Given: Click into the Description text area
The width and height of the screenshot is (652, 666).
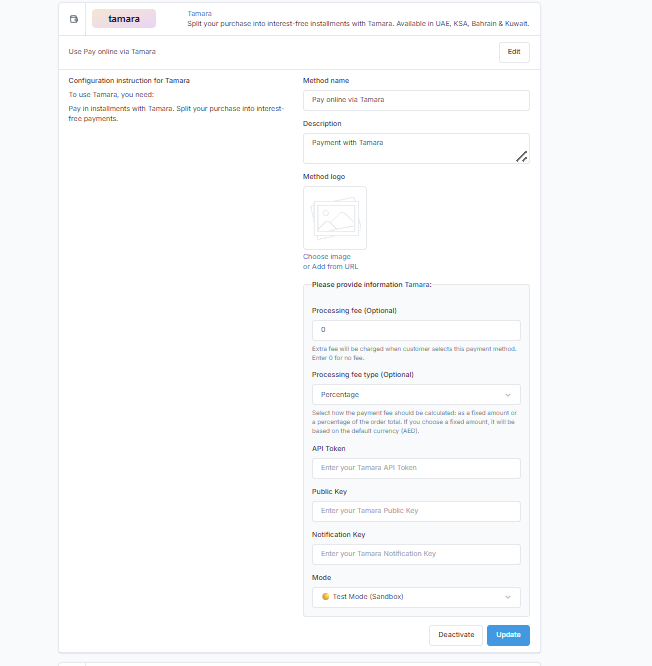Looking at the screenshot, I should point(416,148).
